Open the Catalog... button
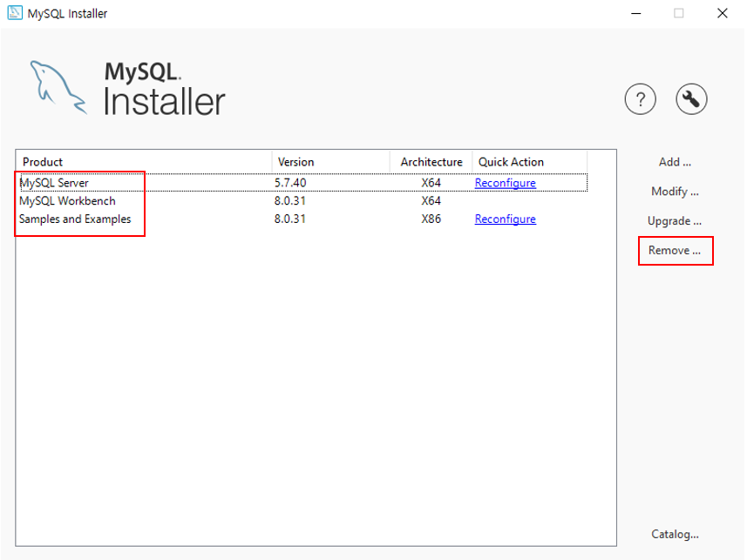 (x=675, y=534)
